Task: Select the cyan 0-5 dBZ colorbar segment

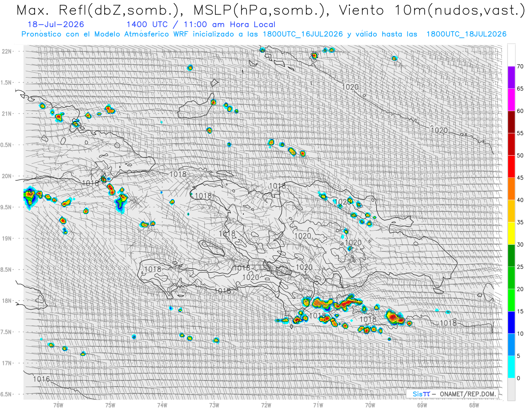Action: point(511,367)
